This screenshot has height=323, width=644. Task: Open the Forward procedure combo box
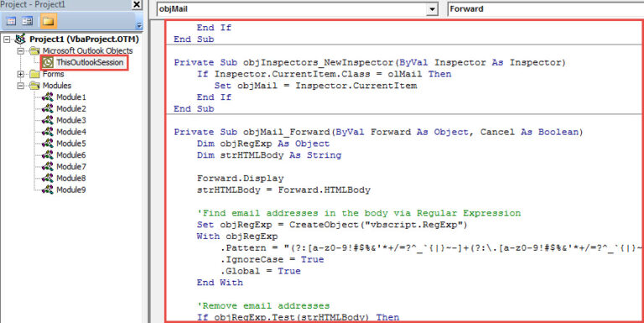coord(545,9)
